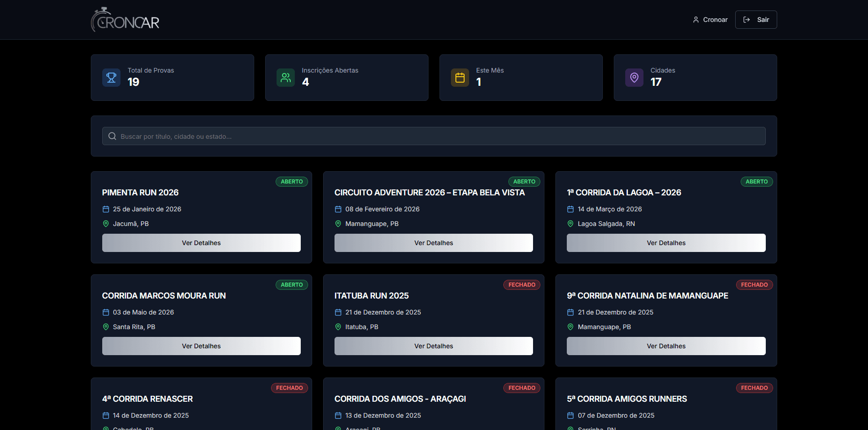The width and height of the screenshot is (868, 430).
Task: Click the map pin icon for Cidades
Action: click(x=634, y=78)
